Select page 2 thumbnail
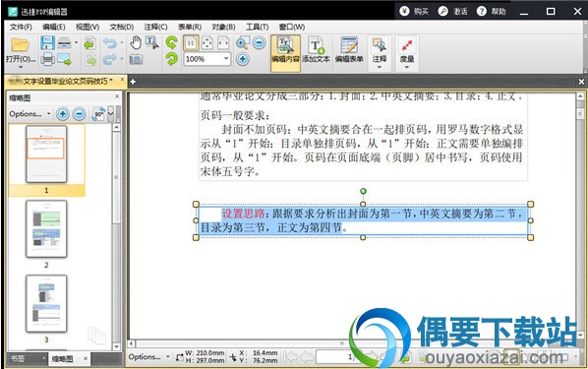The image size is (588, 369). coord(46,228)
